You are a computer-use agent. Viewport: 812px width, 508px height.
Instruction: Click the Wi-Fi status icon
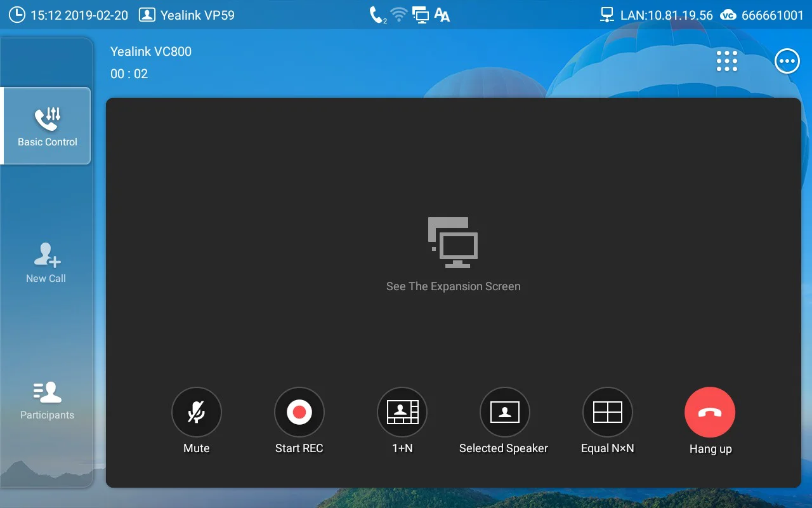(x=399, y=14)
